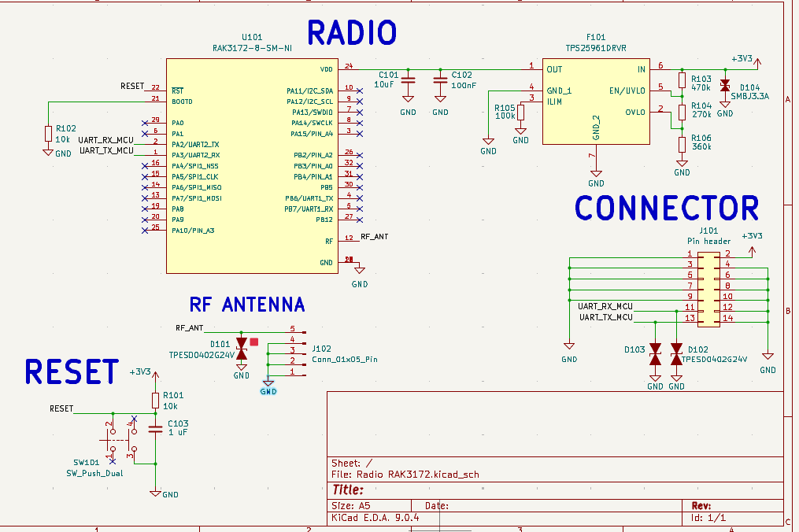Click the RF_ANT net label on pin 12
This screenshot has width=799, height=532.
coord(375,236)
